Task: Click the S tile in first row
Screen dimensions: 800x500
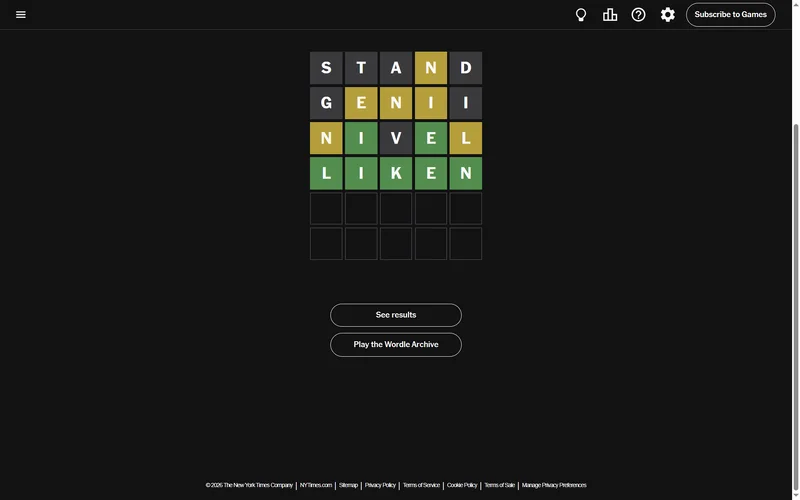Action: tap(326, 68)
